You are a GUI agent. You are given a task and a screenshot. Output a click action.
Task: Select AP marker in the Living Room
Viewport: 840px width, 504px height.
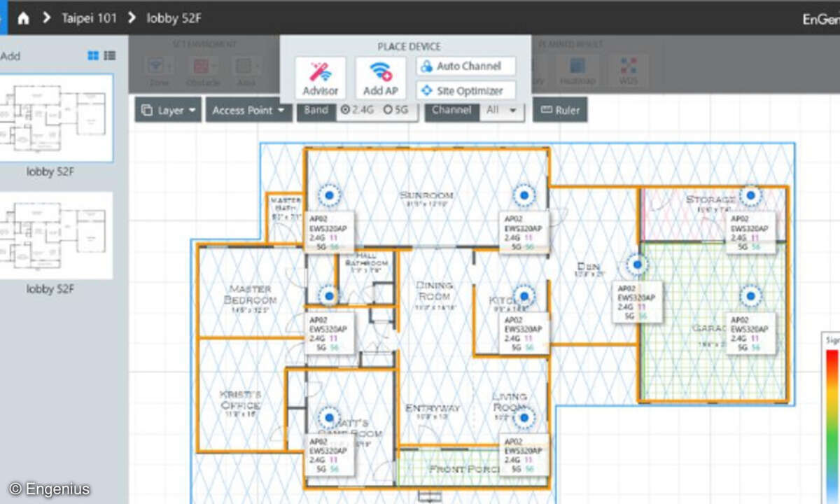[523, 418]
